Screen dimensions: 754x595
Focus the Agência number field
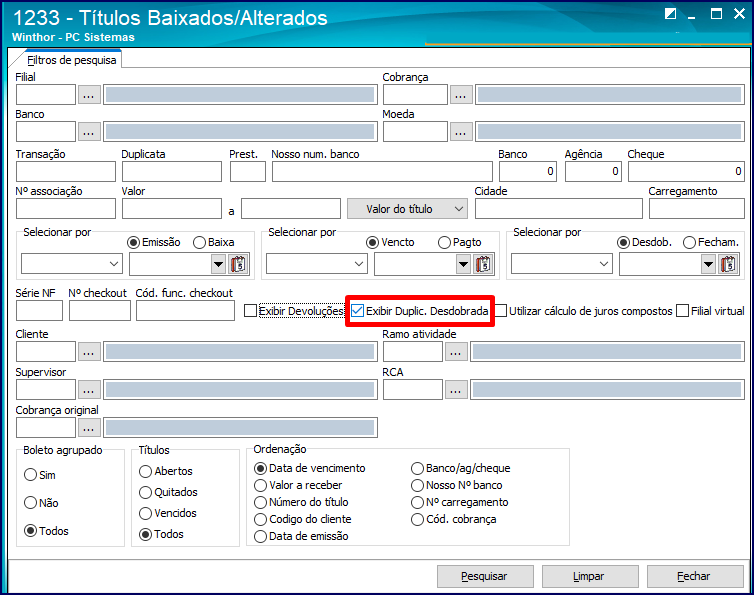coord(593,172)
